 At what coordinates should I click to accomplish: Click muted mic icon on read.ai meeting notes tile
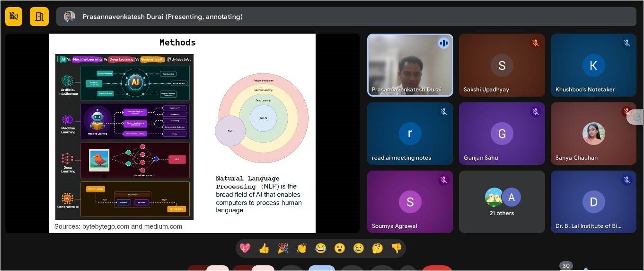point(443,112)
